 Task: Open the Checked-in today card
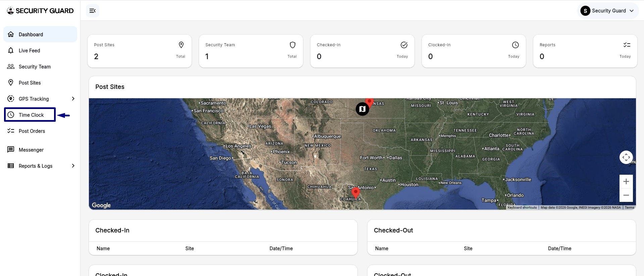[362, 51]
